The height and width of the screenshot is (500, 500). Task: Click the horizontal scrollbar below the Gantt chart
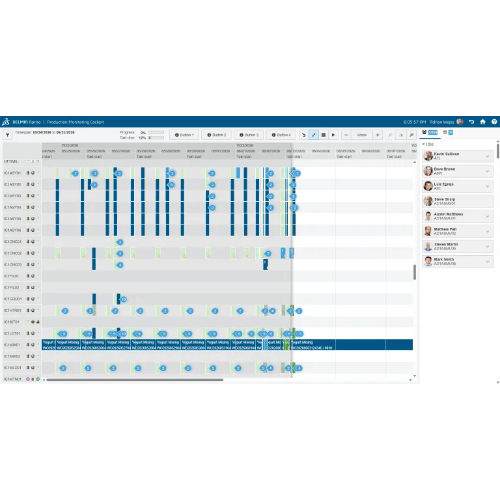pos(135,380)
